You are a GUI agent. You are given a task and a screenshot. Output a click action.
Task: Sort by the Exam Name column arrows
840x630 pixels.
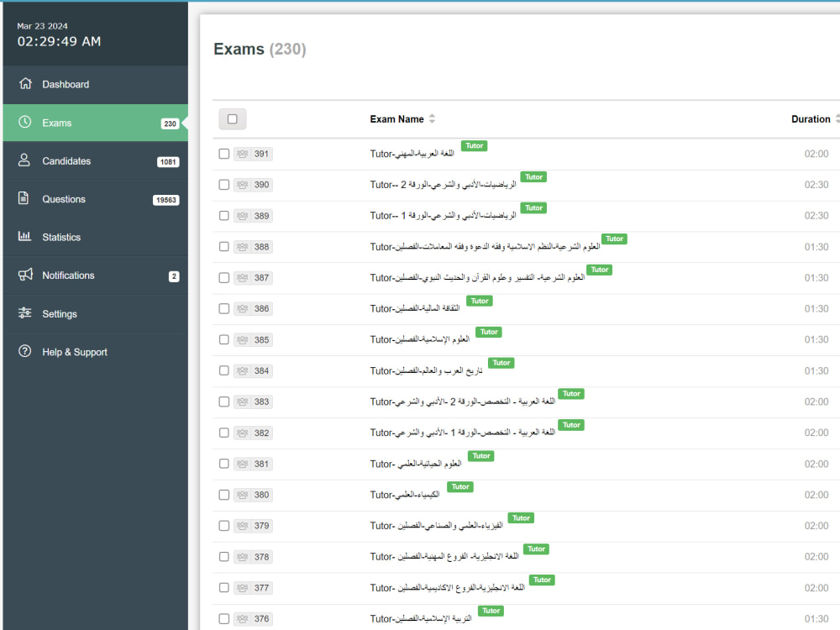click(433, 119)
